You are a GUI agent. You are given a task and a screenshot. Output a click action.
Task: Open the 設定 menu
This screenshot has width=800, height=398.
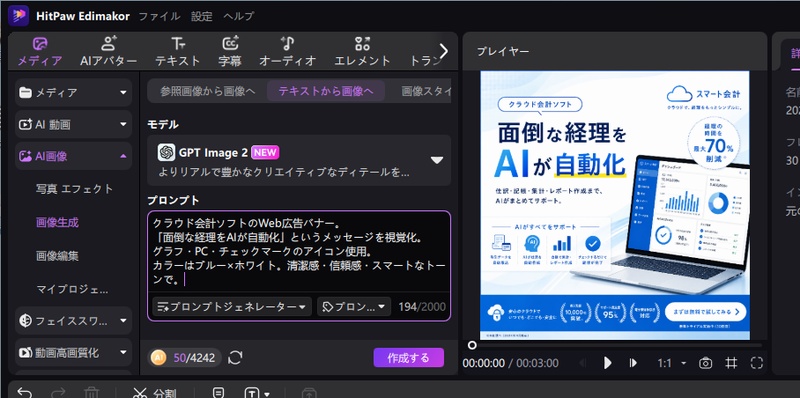pos(202,16)
